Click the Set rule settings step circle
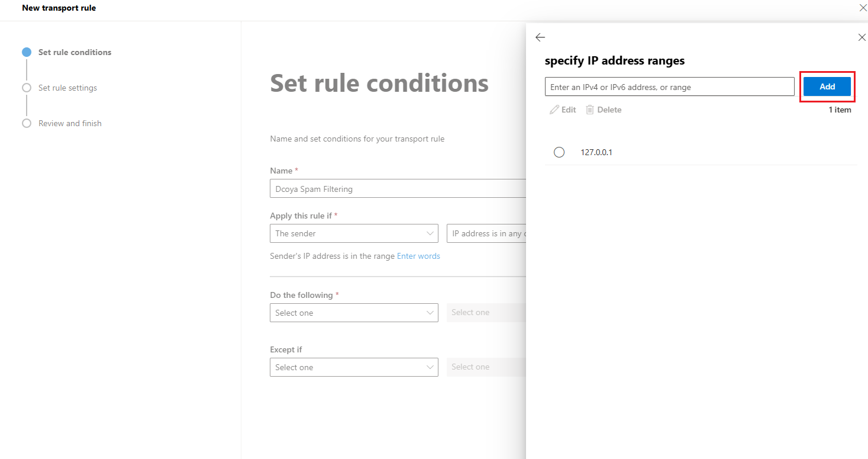868x459 pixels. point(27,88)
